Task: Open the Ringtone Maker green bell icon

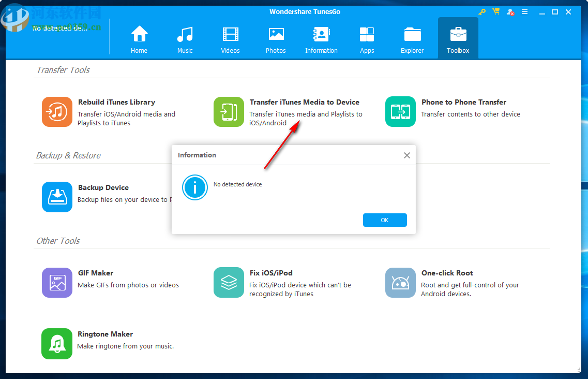Action: coord(57,344)
